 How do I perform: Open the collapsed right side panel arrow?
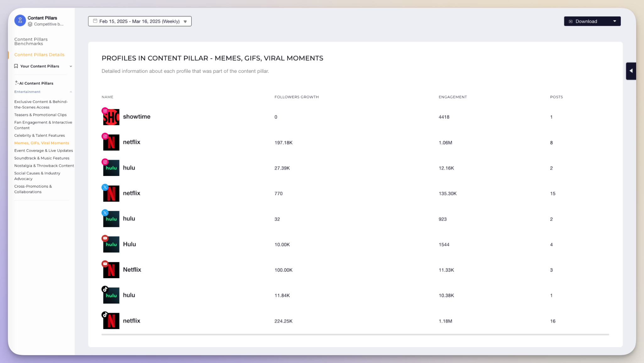tap(631, 71)
